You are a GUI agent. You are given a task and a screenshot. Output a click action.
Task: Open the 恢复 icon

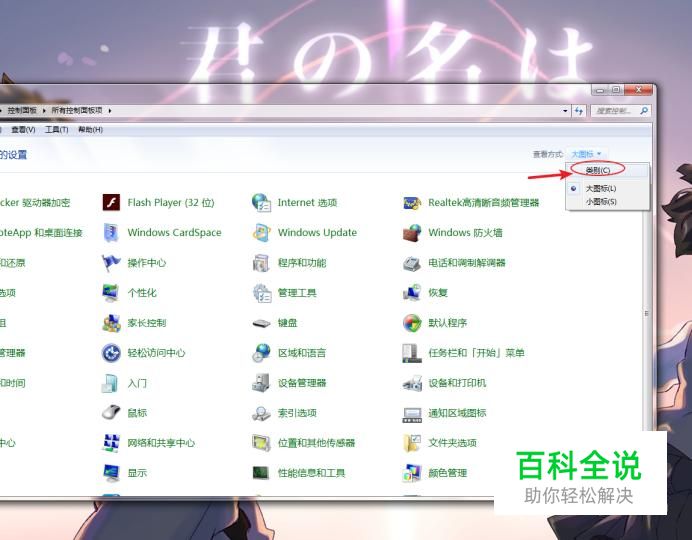(412, 292)
